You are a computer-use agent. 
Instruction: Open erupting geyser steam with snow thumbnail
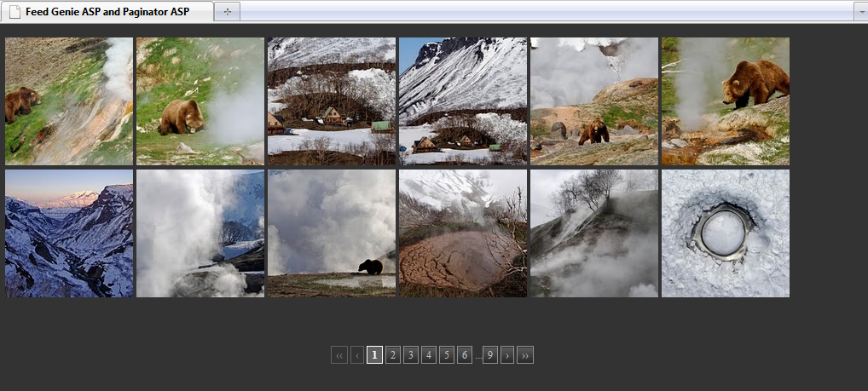click(x=200, y=233)
